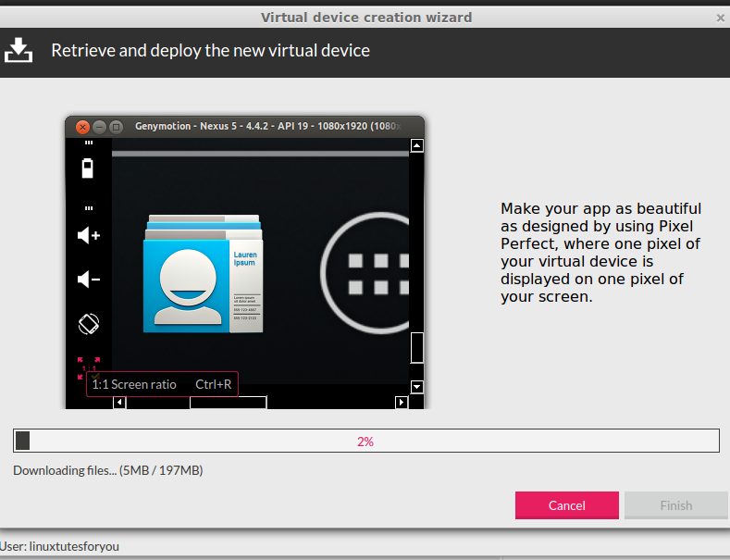Click the 'Virtual device creation wizard' title bar
Image resolution: width=730 pixels, height=560 pixels.
click(x=366, y=18)
